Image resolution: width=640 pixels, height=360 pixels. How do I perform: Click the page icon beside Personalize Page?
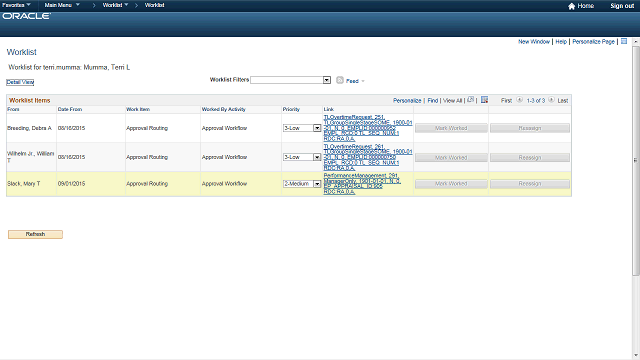[x=624, y=41]
